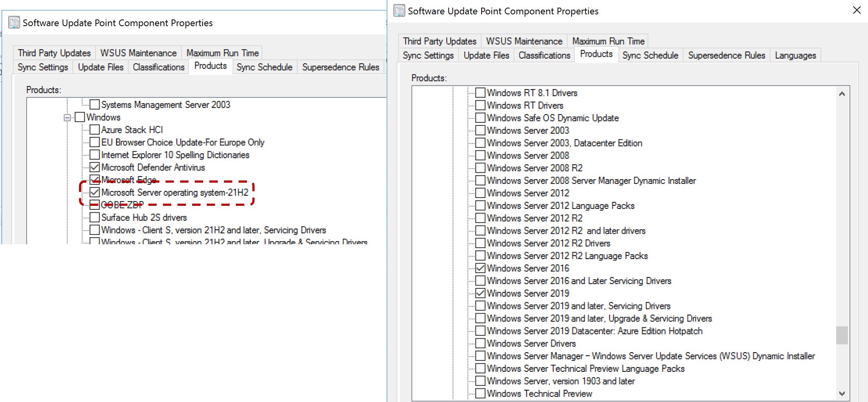Uncheck Windows Server 2019 product
Viewport: 868px width, 402px height.
[480, 293]
